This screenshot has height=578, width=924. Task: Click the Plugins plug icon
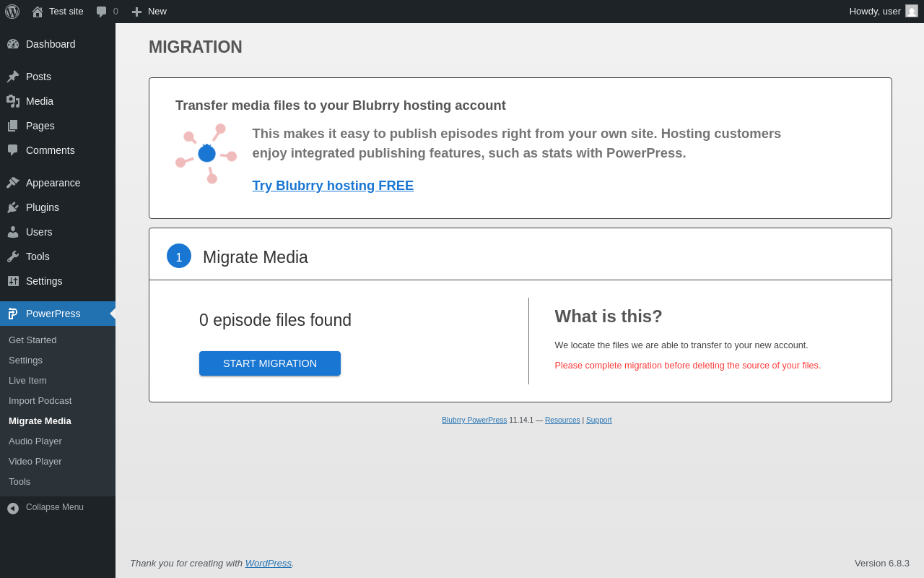[13, 207]
